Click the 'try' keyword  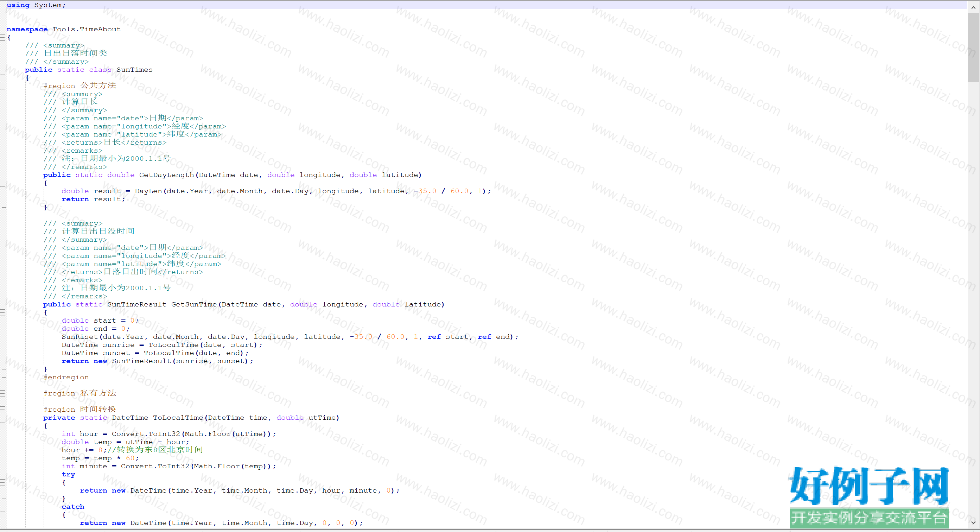[69, 475]
